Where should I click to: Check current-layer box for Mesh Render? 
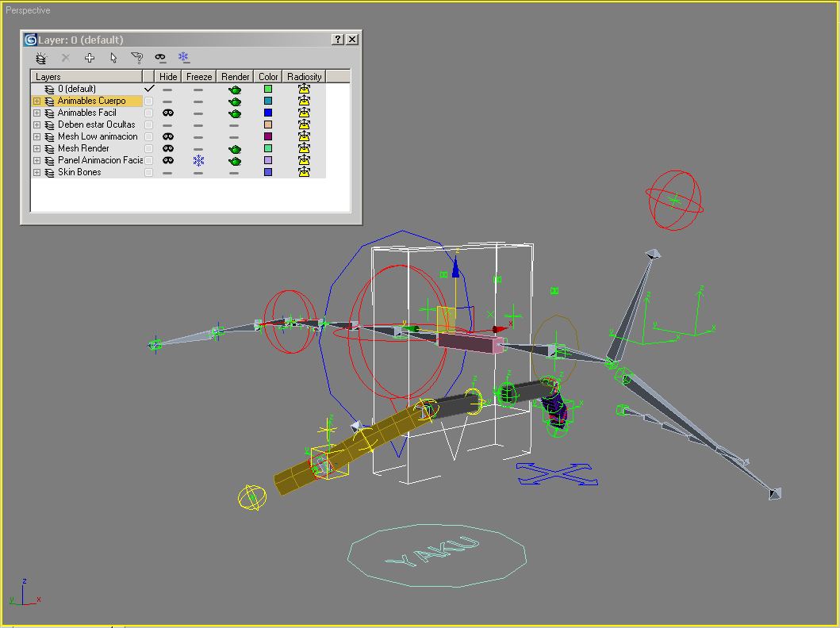149,148
